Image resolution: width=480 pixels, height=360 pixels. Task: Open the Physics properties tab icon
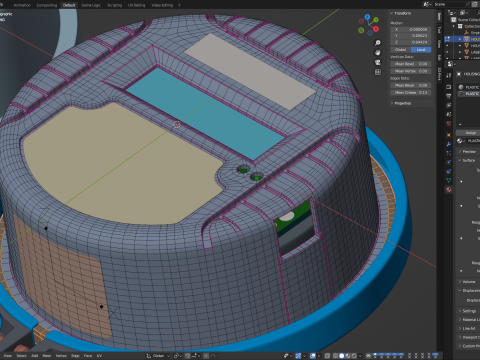pos(449,162)
